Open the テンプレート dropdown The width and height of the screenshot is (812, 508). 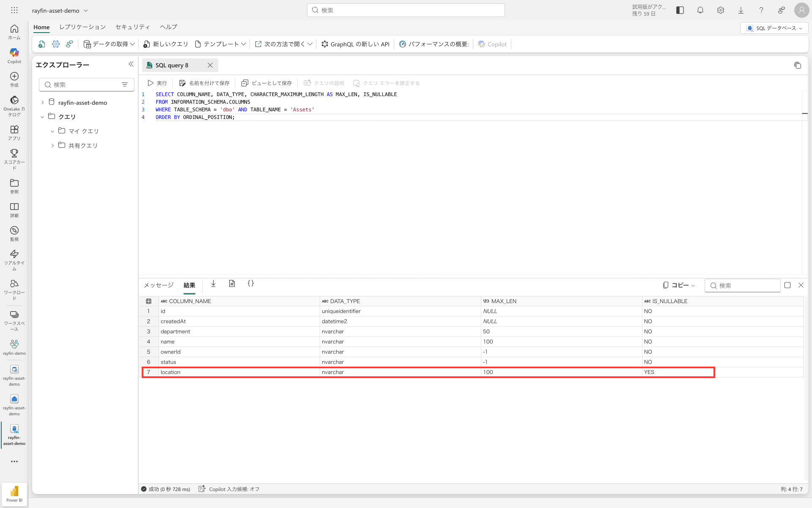coord(220,44)
